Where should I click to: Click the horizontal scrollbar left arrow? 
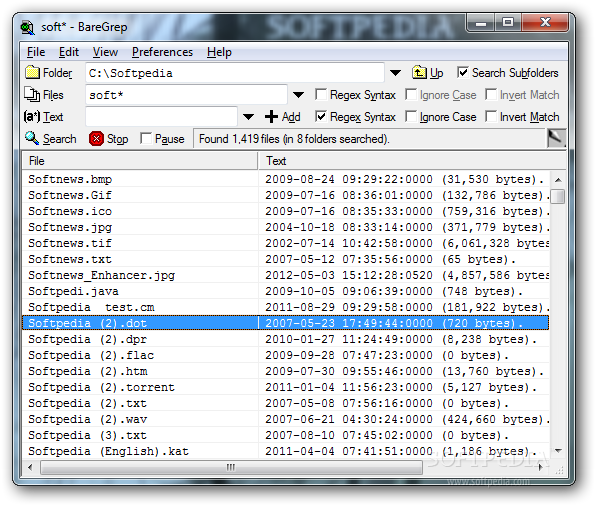tap(30, 467)
